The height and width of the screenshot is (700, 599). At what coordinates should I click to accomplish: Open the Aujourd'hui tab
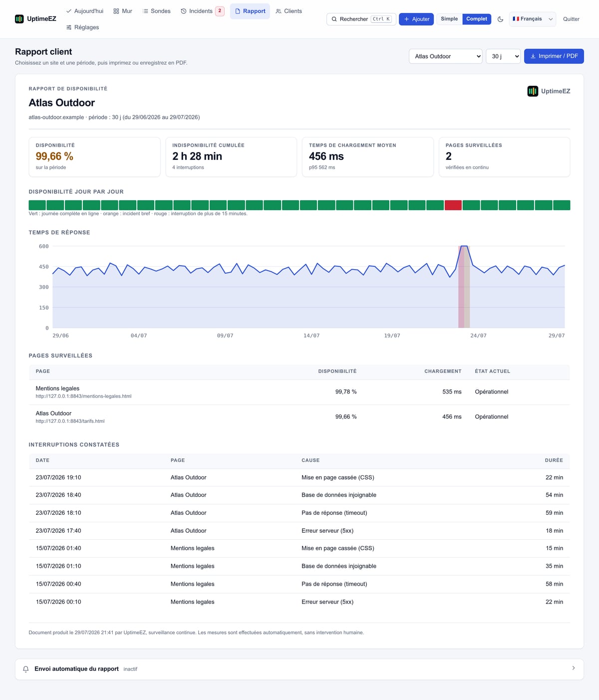(x=85, y=11)
